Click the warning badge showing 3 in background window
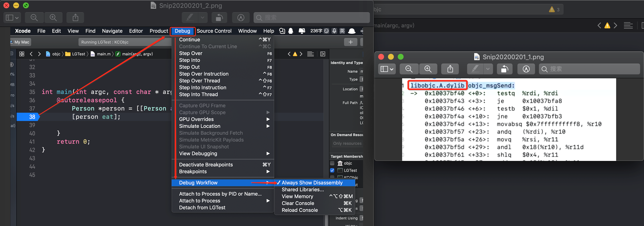 point(554,10)
